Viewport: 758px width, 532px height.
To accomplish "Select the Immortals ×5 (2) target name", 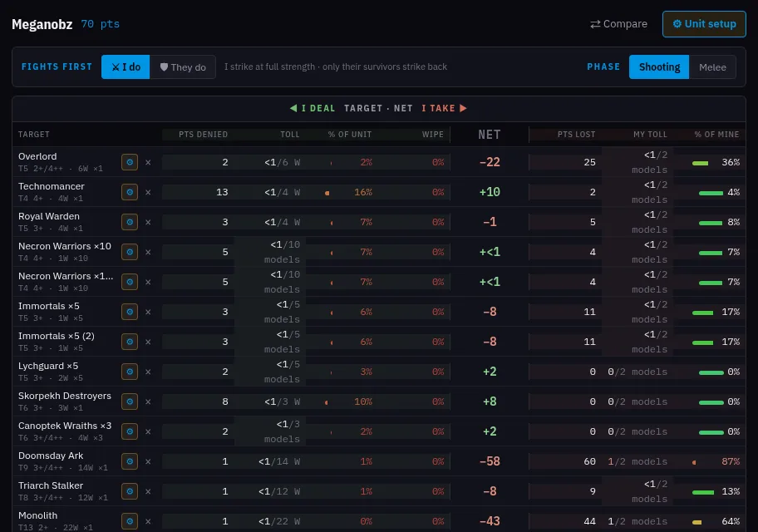I will [56, 336].
